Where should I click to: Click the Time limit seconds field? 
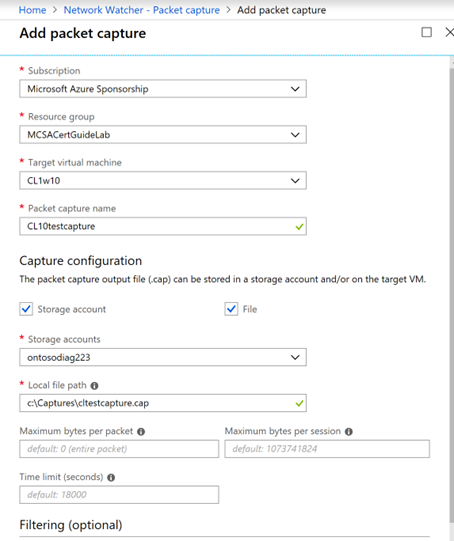click(x=119, y=495)
